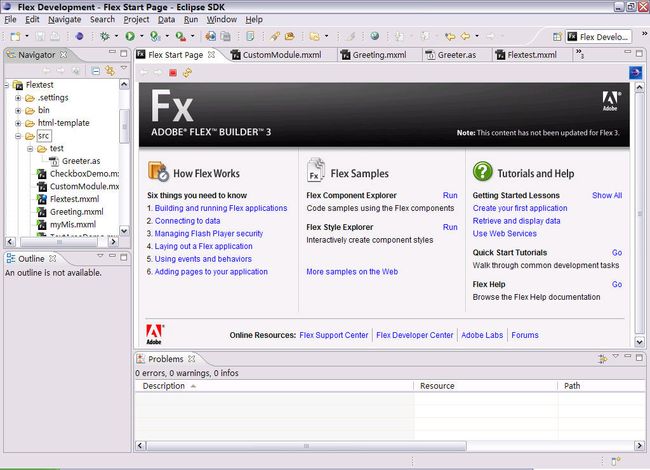The image size is (650, 470).
Task: Switch to Greeter.as editor tab
Action: point(457,55)
